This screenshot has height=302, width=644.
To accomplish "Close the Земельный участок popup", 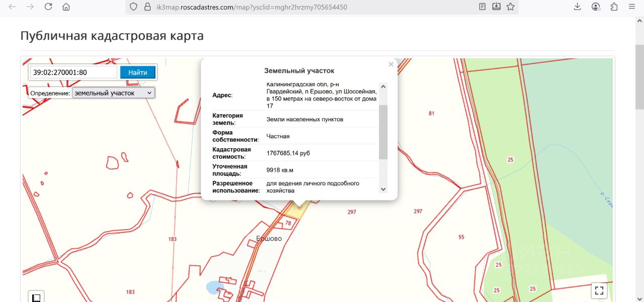I will (x=391, y=64).
